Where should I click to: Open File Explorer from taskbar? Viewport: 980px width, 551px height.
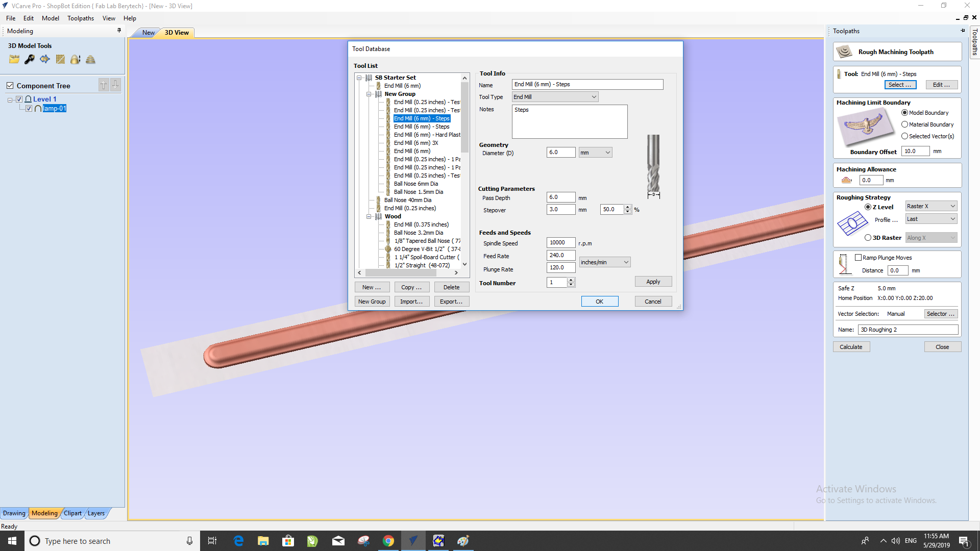coord(263,541)
